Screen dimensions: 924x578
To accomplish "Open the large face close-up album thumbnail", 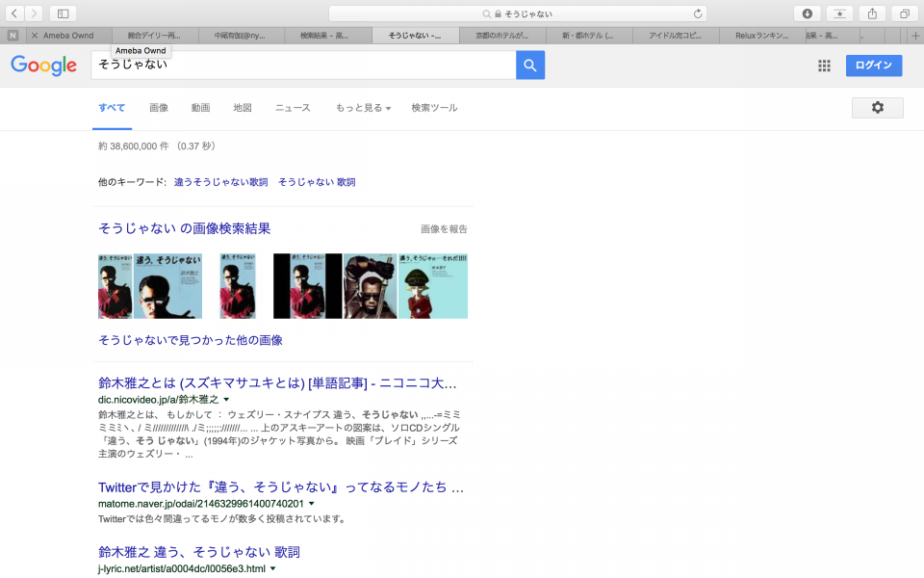I will pyautogui.click(x=167, y=286).
